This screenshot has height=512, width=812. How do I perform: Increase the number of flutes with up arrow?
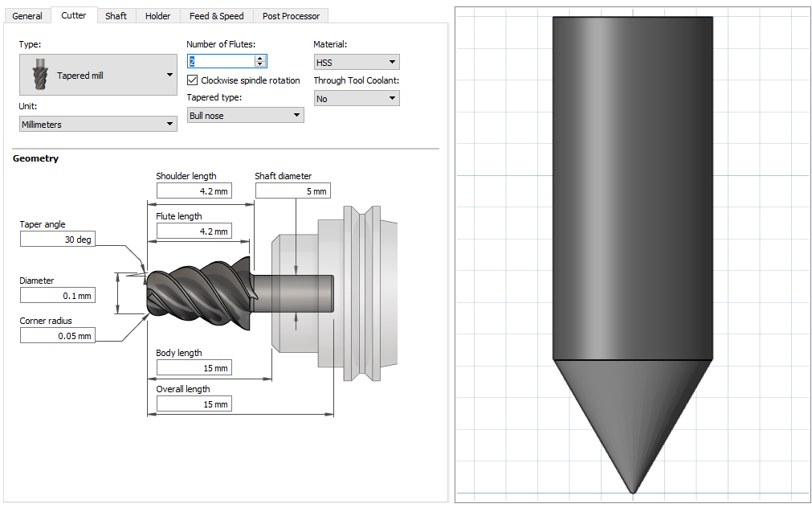[x=260, y=58]
